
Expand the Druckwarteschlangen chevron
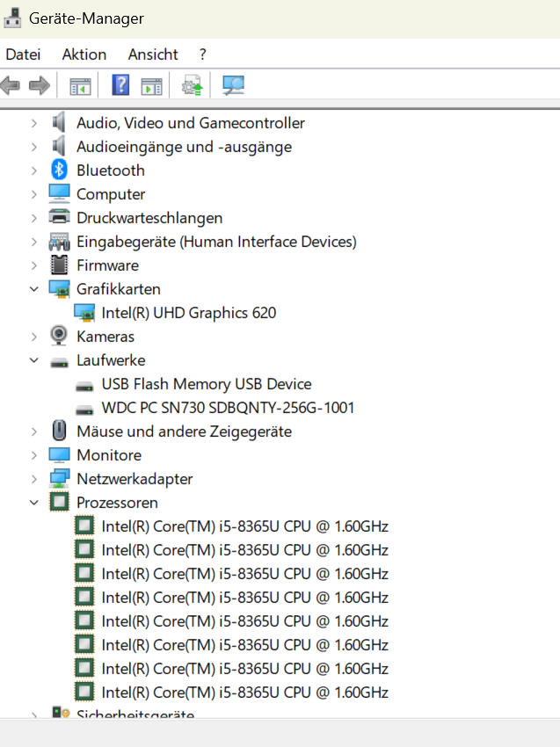pyautogui.click(x=33, y=218)
